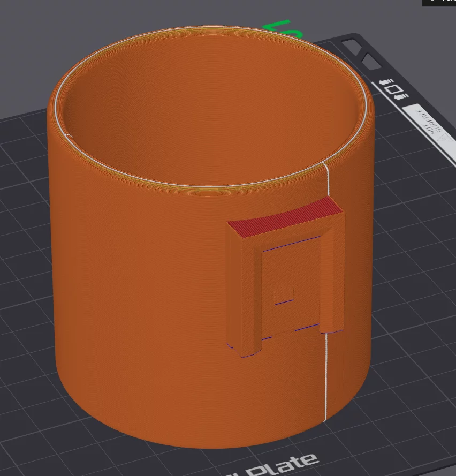Click the lower corner notch of build plate
The image size is (456, 476).
pyautogui.click(x=371, y=61)
